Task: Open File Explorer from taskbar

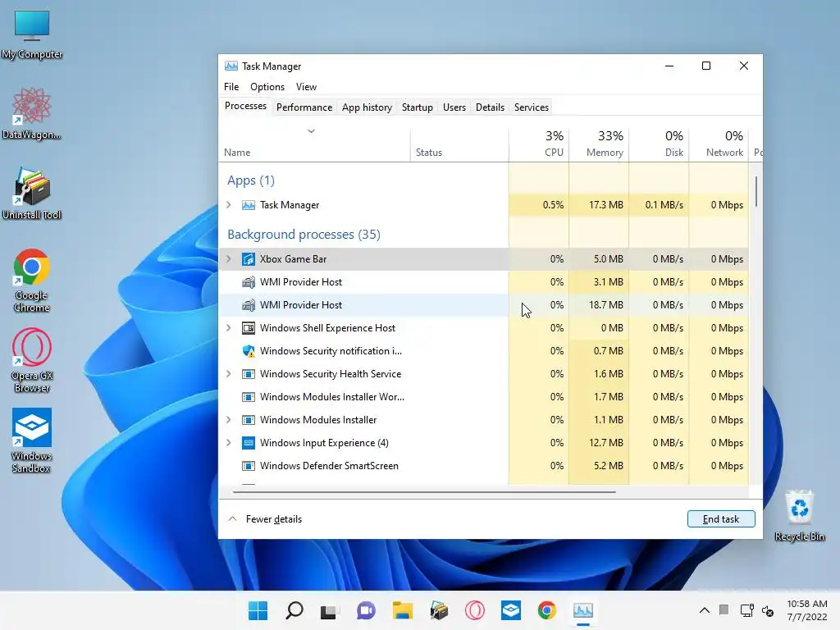Action: (402, 610)
